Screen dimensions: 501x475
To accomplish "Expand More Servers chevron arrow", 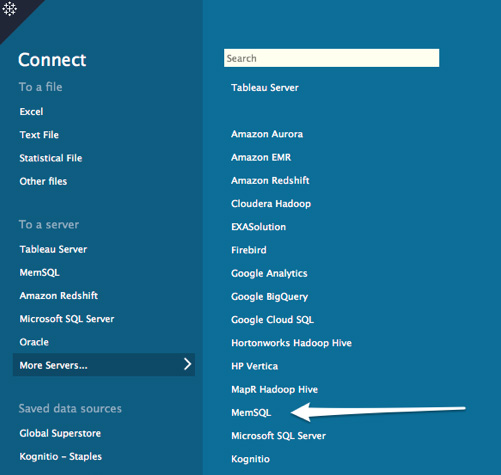I will coord(188,364).
